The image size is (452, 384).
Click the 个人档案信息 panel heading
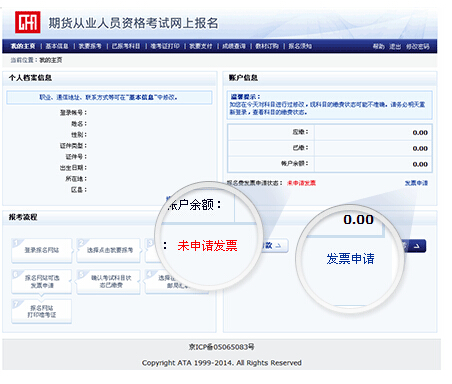[30, 78]
